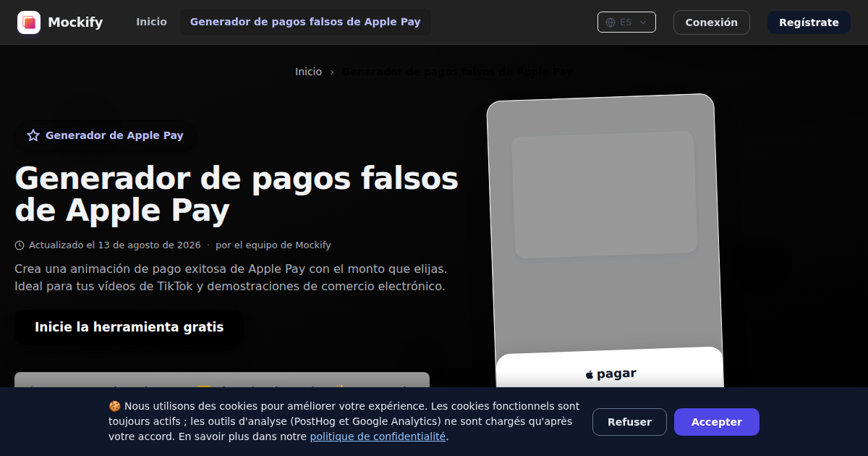The height and width of the screenshot is (456, 868).
Task: Click the cookie emoji icon
Action: pyautogui.click(x=114, y=406)
